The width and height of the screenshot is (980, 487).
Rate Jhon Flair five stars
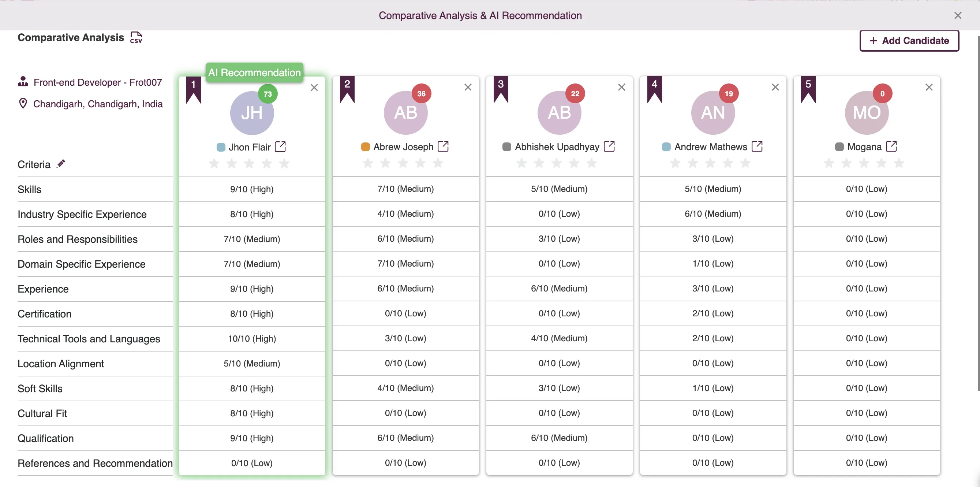(x=284, y=164)
